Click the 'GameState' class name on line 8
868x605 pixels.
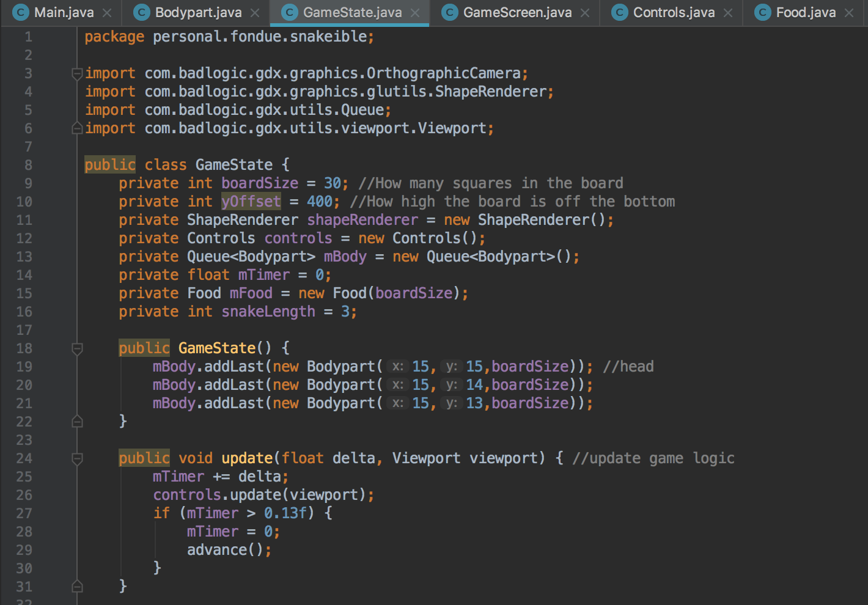pos(234,165)
